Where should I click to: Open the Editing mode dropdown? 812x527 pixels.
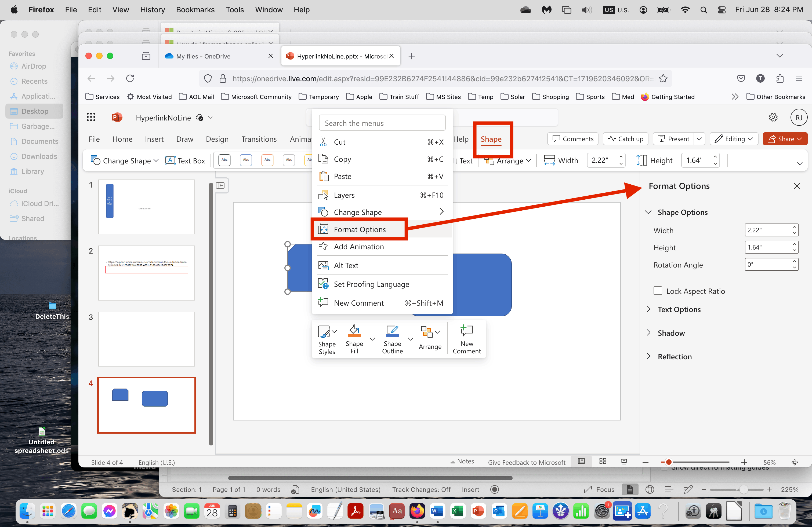(x=734, y=139)
